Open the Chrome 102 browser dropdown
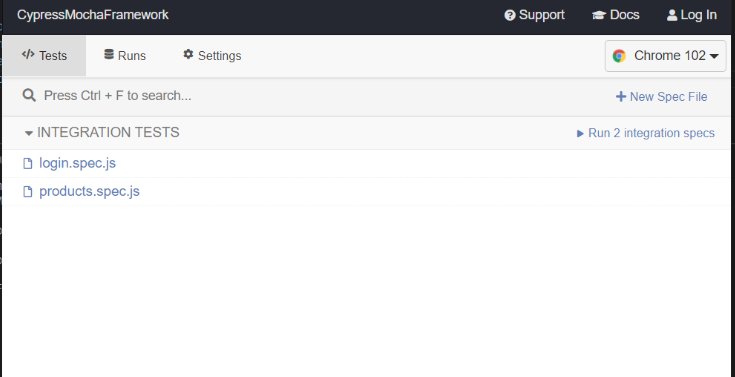The height and width of the screenshot is (377, 735). (665, 56)
